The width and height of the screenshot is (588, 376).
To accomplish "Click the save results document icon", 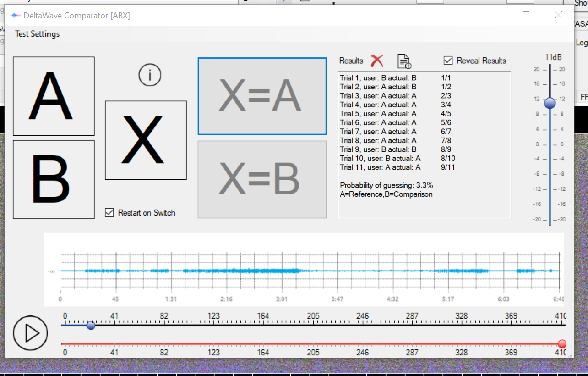I will 404,61.
